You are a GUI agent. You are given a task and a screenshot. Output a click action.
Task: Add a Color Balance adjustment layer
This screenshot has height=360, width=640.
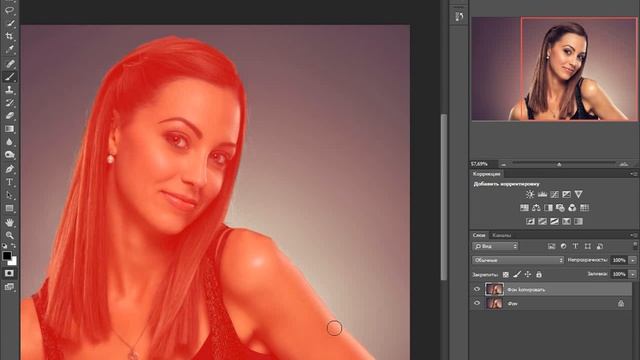[x=536, y=208]
